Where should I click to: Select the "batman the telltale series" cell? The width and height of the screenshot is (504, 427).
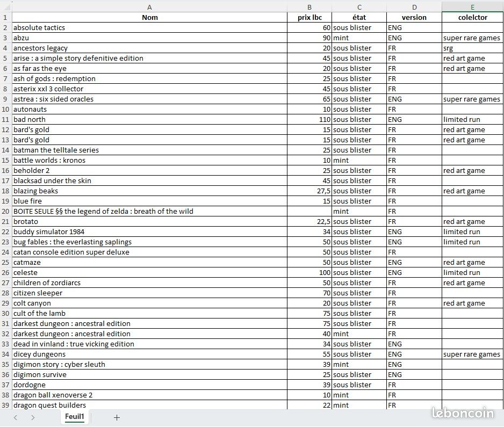coord(149,150)
